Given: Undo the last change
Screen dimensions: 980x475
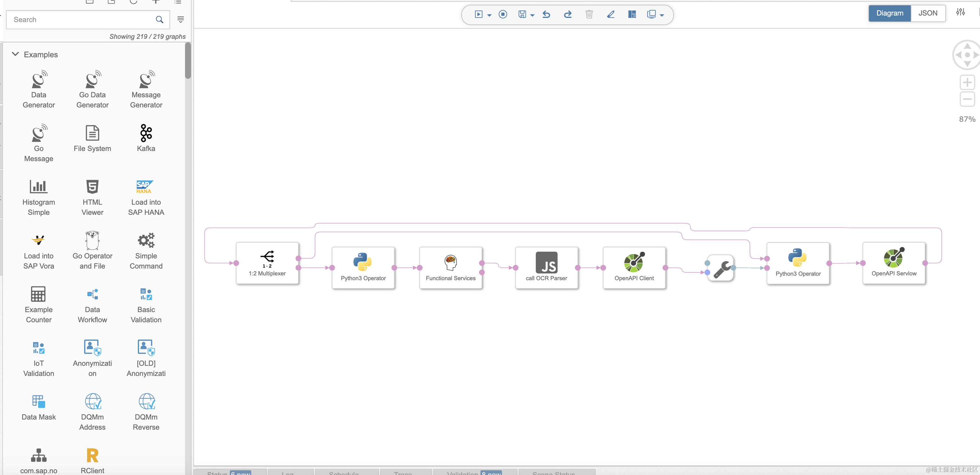Looking at the screenshot, I should click(x=546, y=15).
